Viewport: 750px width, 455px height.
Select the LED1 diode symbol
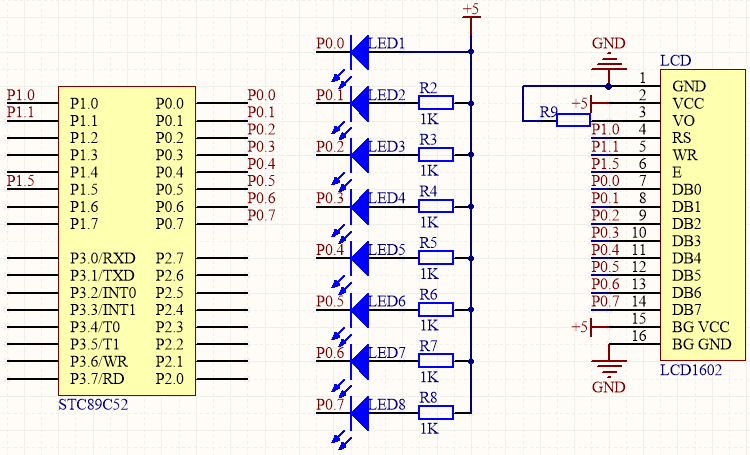coord(359,50)
